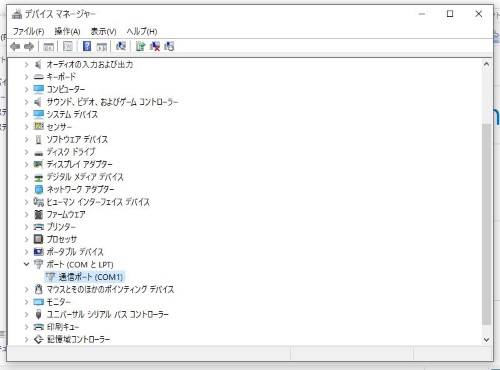Select ディスプレイ アダプター category label
The width and height of the screenshot is (500, 370).
[x=79, y=164]
